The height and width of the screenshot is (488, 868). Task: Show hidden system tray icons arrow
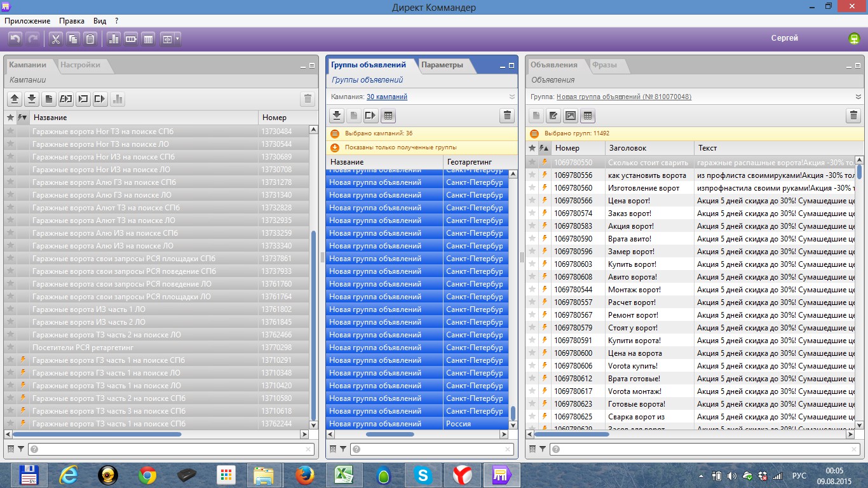tap(702, 475)
